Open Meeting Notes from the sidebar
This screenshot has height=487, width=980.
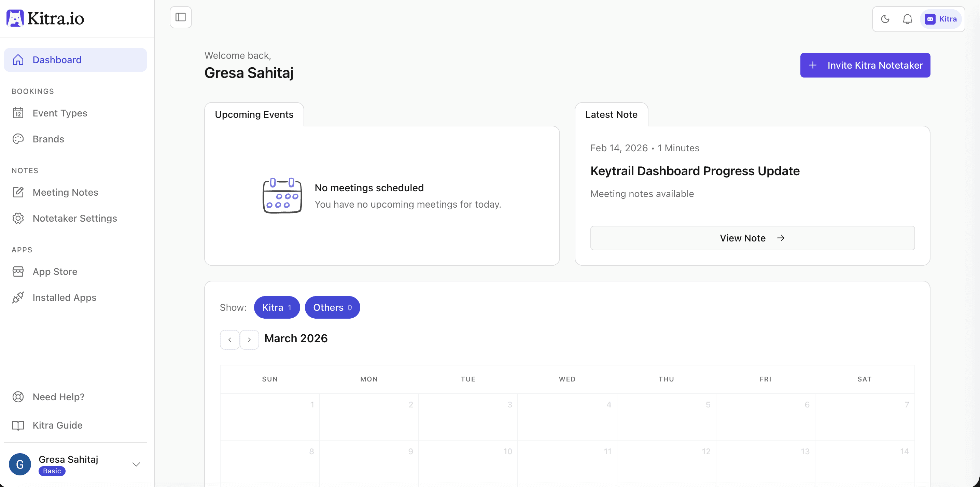tap(65, 192)
